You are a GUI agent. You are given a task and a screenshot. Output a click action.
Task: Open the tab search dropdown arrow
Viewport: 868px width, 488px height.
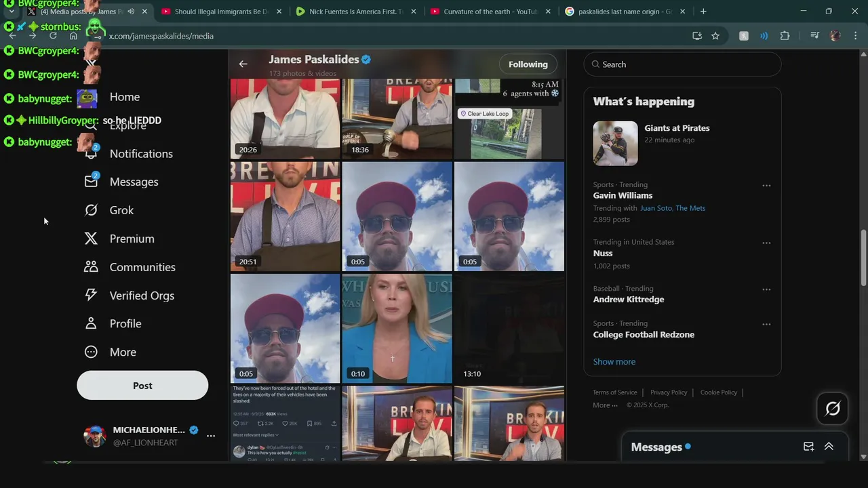point(12,12)
